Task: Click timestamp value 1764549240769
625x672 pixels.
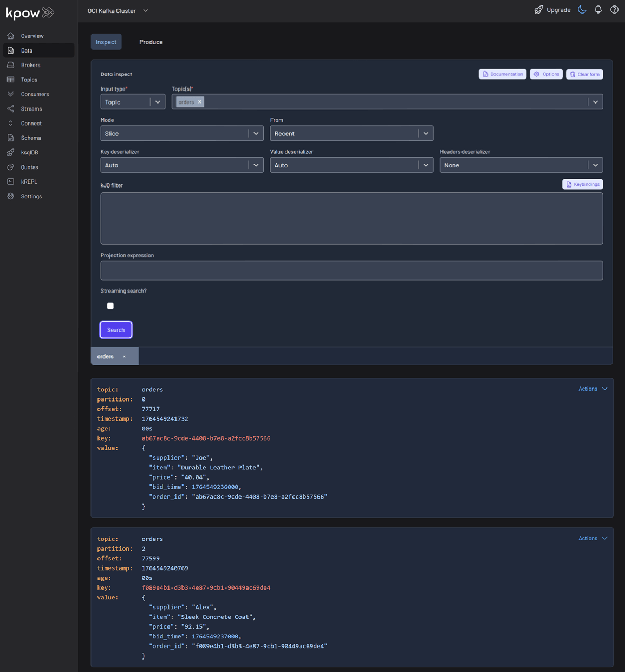Action: point(165,568)
